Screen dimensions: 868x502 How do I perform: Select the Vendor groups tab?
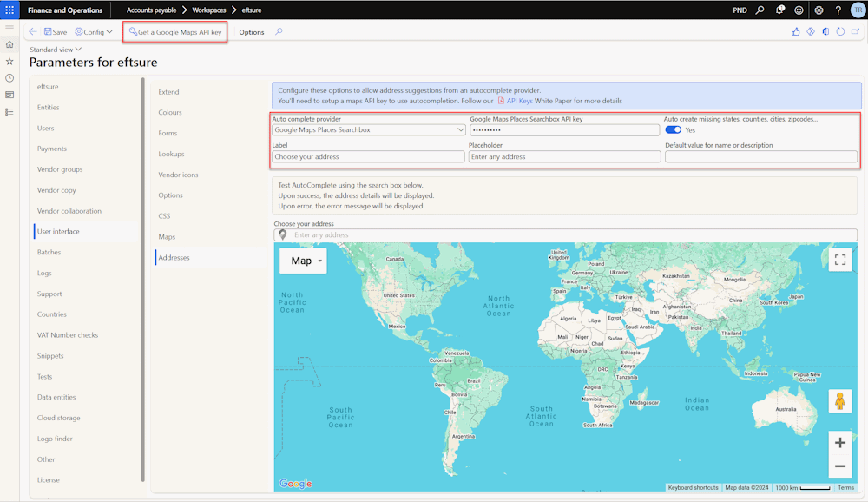pos(60,169)
